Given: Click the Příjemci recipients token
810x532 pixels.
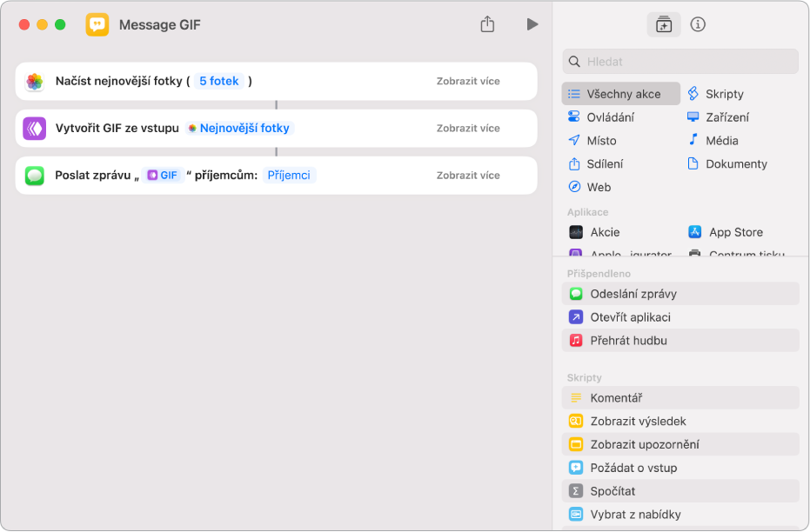Looking at the screenshot, I should [289, 176].
